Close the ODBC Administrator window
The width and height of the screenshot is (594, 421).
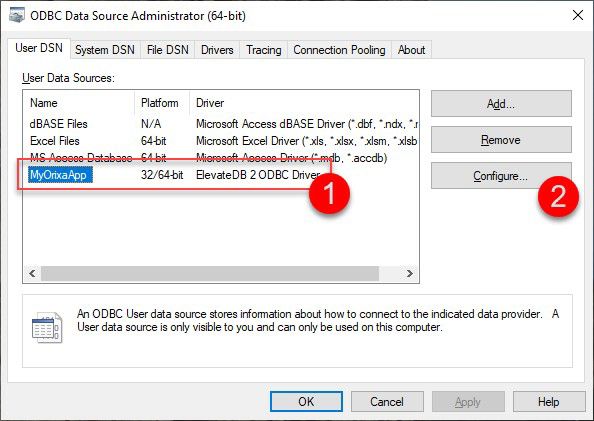[x=578, y=16]
